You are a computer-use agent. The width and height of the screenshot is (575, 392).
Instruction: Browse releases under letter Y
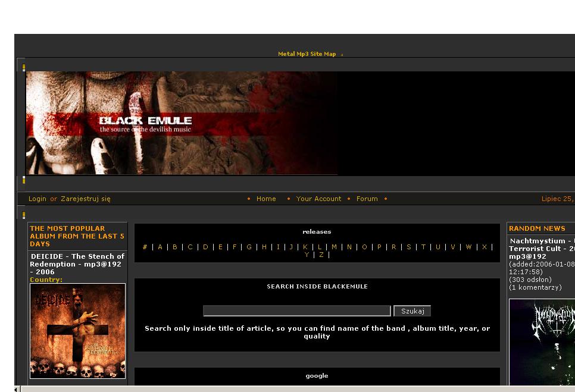[x=307, y=255]
